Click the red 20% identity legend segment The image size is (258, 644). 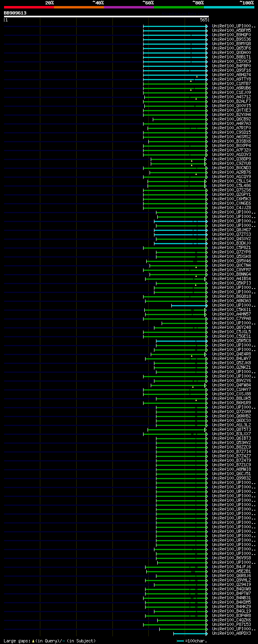coord(29,7)
